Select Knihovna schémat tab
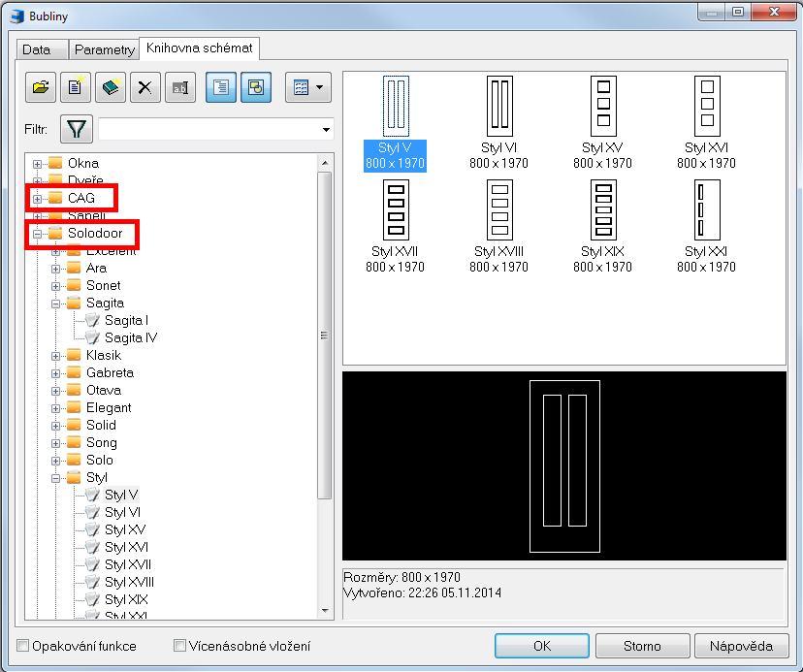Screen dimensions: 803x672 tap(199, 48)
